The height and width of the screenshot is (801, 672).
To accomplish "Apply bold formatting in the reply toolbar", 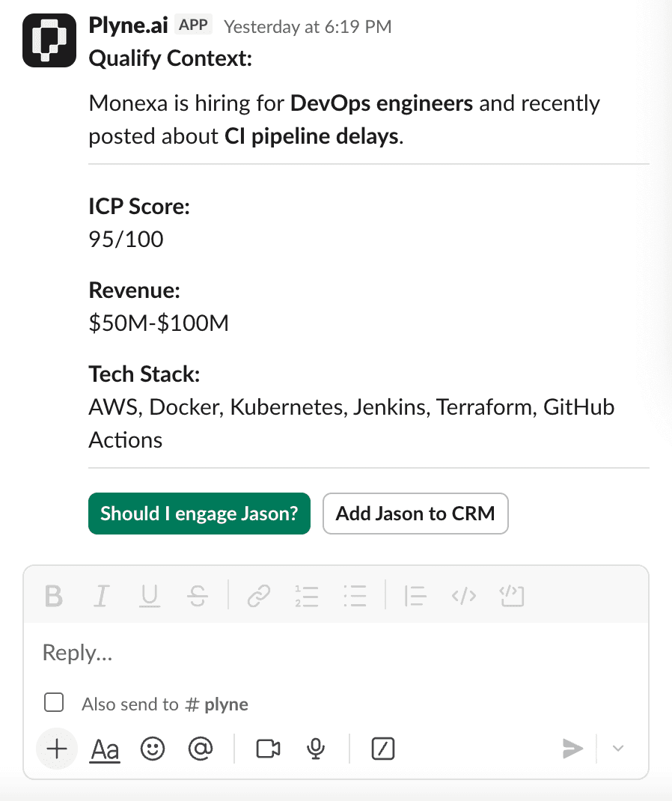I will [x=53, y=596].
